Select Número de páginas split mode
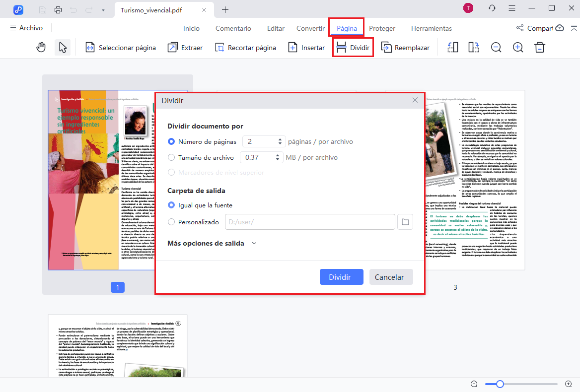This screenshot has width=580, height=392. (x=171, y=141)
